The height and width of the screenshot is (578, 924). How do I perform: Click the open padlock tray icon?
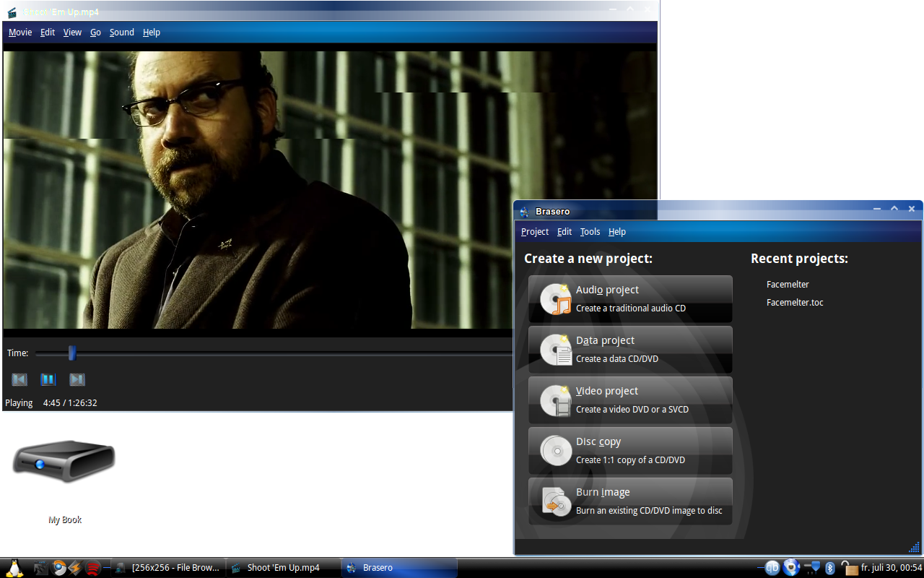pos(849,568)
